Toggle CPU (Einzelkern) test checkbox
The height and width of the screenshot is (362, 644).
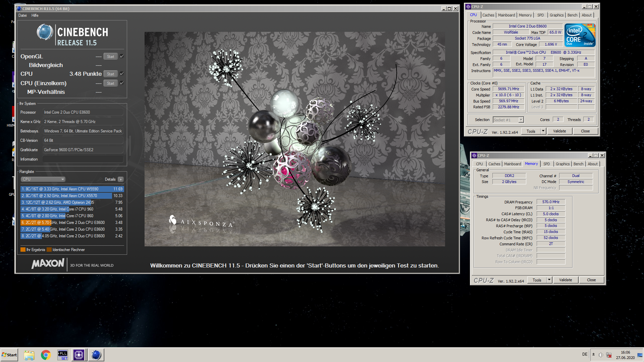(122, 83)
